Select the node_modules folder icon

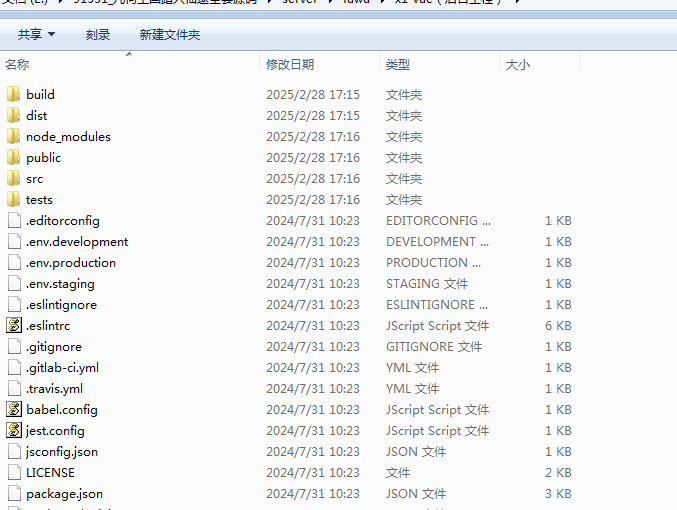tap(13, 137)
